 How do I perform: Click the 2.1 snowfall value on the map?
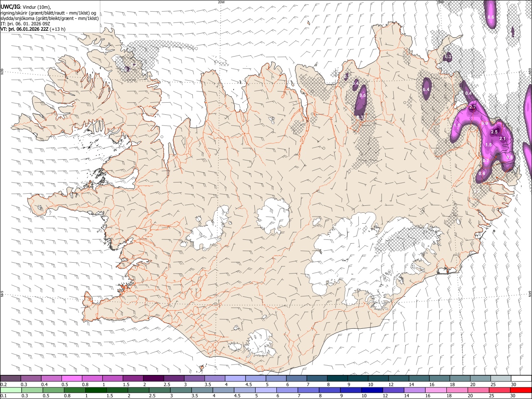[x=502, y=139]
